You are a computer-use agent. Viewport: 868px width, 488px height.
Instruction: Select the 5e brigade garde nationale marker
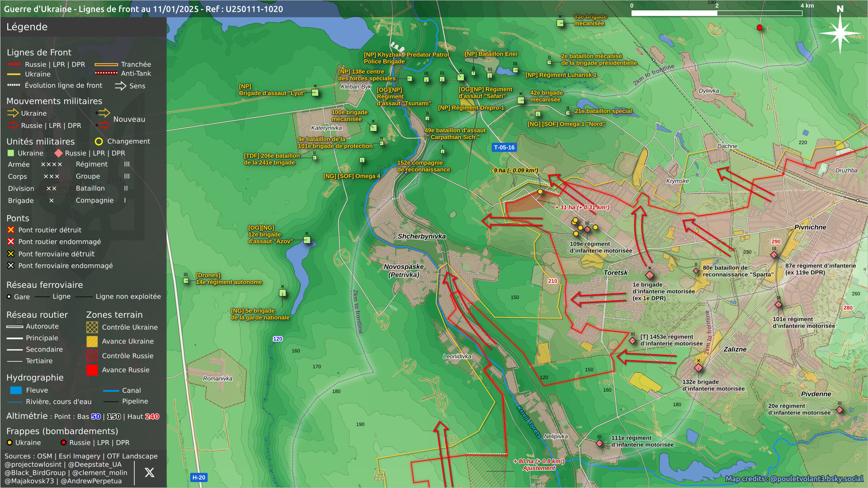coord(283,293)
